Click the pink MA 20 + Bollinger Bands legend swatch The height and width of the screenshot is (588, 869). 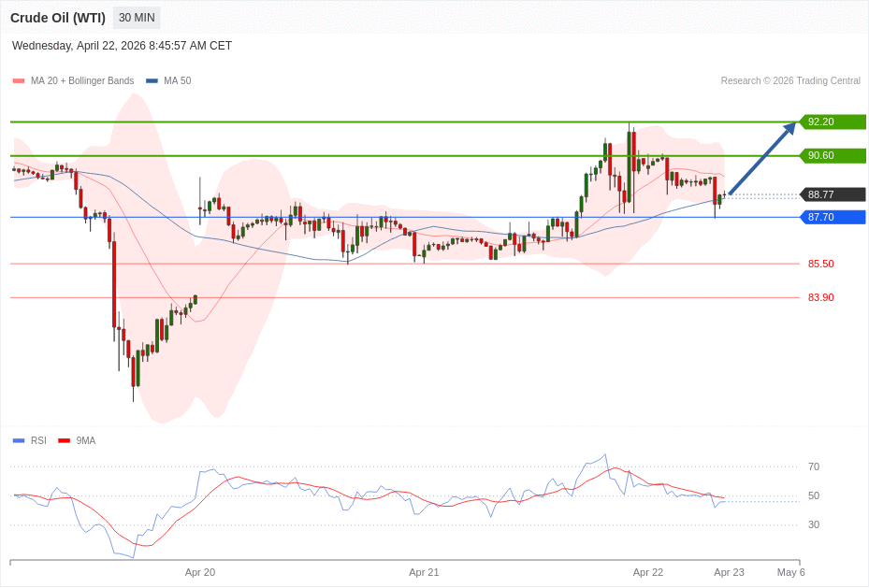tap(19, 81)
